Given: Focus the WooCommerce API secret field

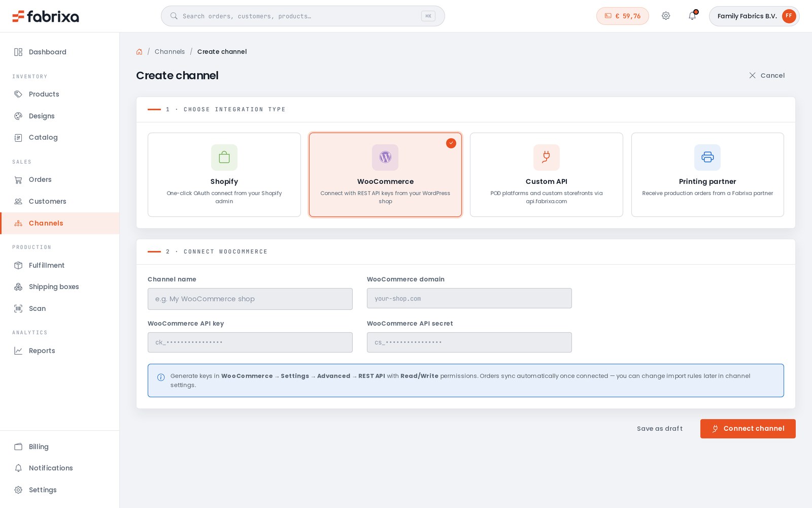Looking at the screenshot, I should click(x=469, y=342).
